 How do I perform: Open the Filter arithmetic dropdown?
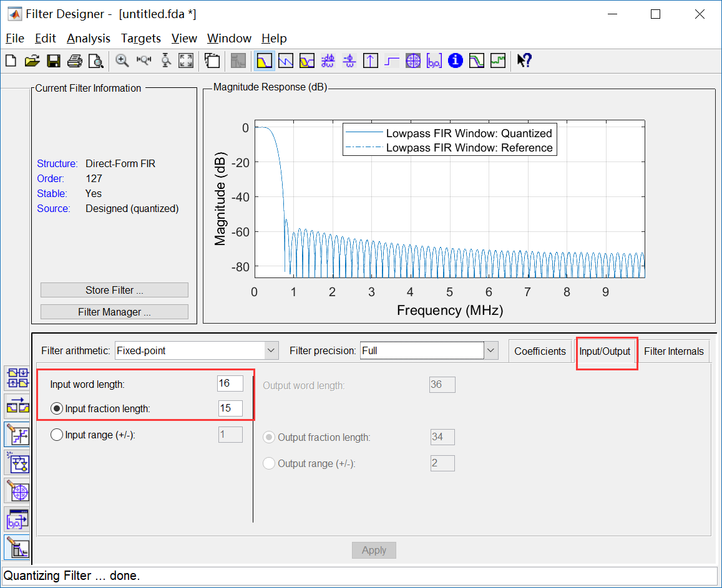197,350
